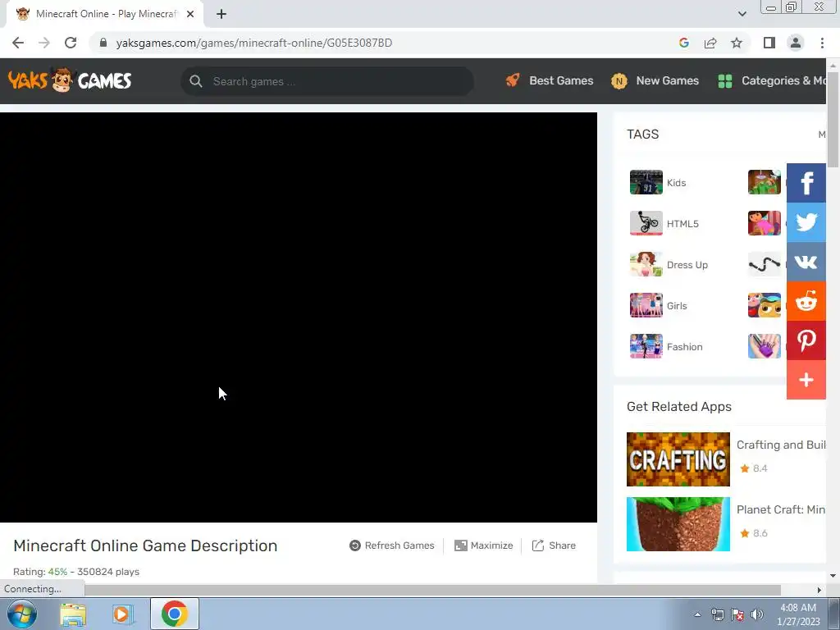
Task: Open the Windows Start button
Action: tap(22, 614)
